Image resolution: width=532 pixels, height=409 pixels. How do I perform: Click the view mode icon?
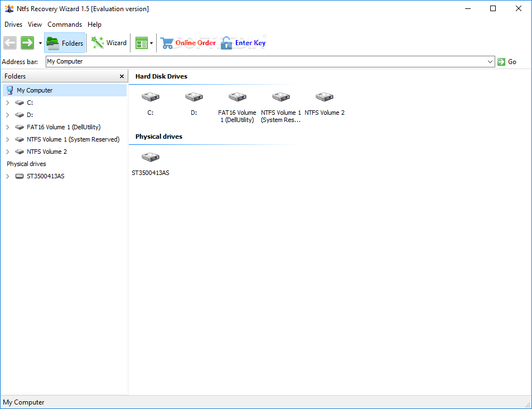(141, 43)
